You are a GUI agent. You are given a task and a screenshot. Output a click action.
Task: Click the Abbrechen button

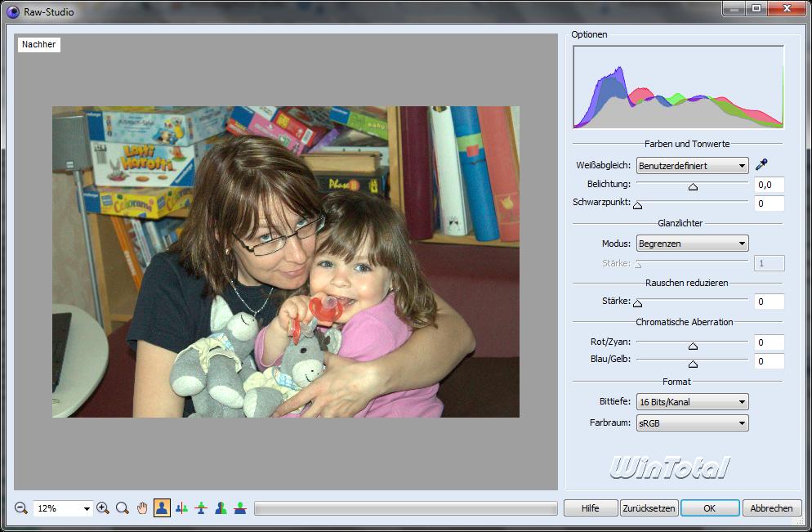(772, 508)
